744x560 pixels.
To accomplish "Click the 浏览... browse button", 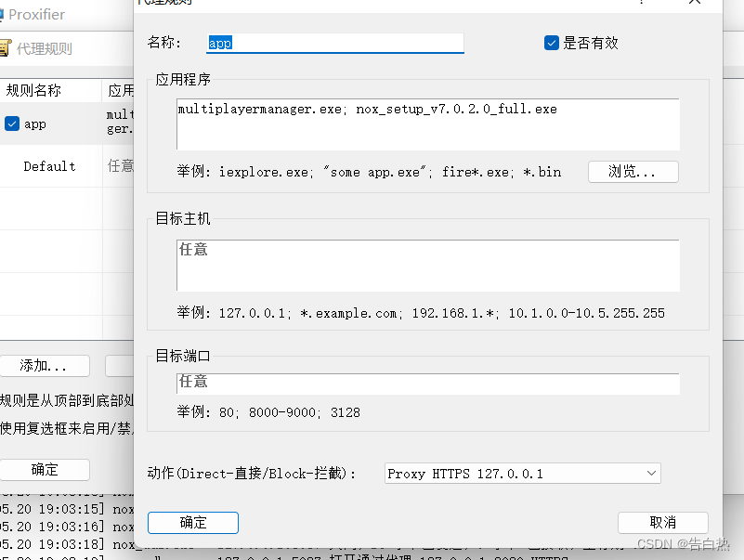I will [633, 171].
